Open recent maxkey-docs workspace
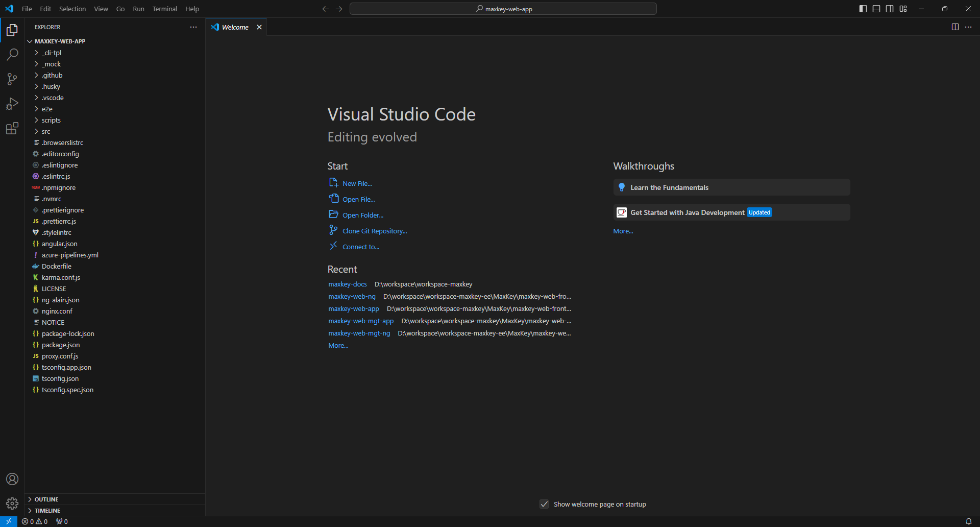The height and width of the screenshot is (527, 980). tap(348, 284)
